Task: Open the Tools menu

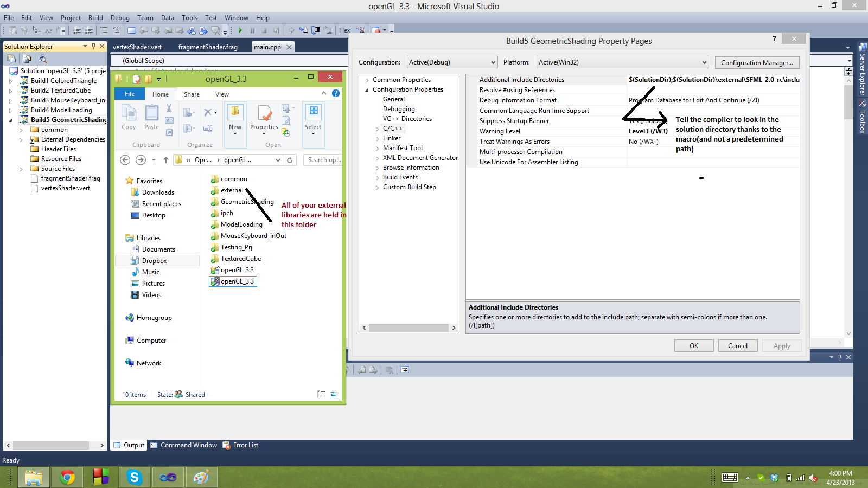Action: (189, 18)
